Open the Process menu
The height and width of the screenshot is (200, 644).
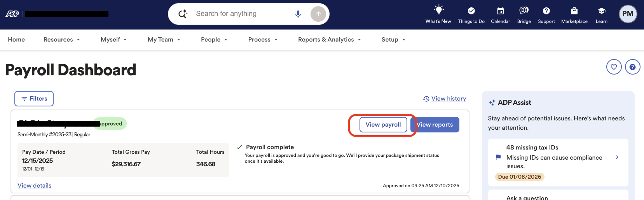[263, 40]
